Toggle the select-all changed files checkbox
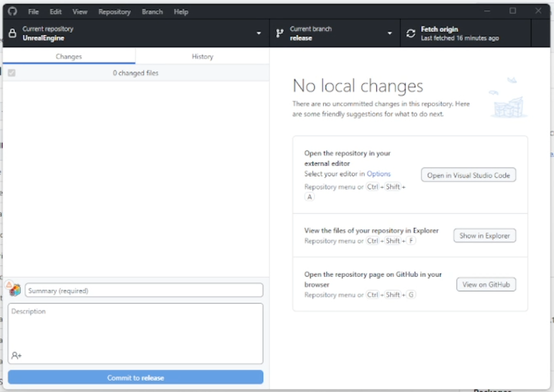This screenshot has width=554, height=392. coord(12,73)
